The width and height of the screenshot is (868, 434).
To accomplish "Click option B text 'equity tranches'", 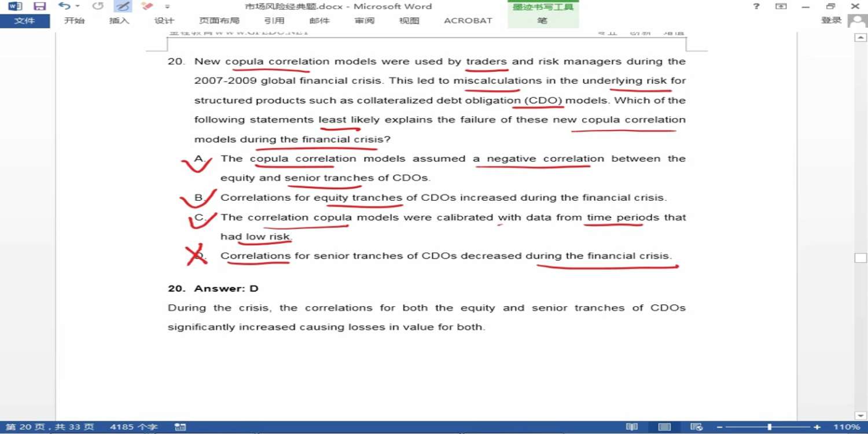I will coord(358,197).
